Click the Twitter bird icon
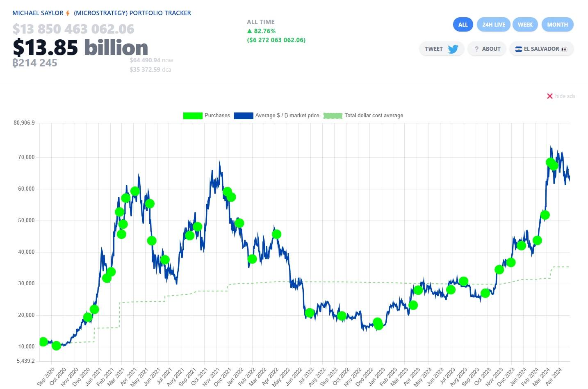Screen dimensions: 588x389 [x=453, y=49]
